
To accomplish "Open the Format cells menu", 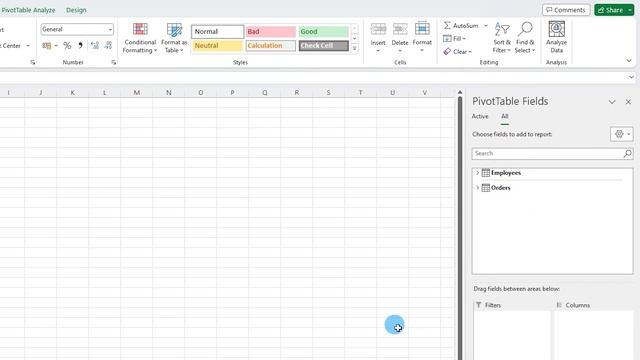I will 422,38.
